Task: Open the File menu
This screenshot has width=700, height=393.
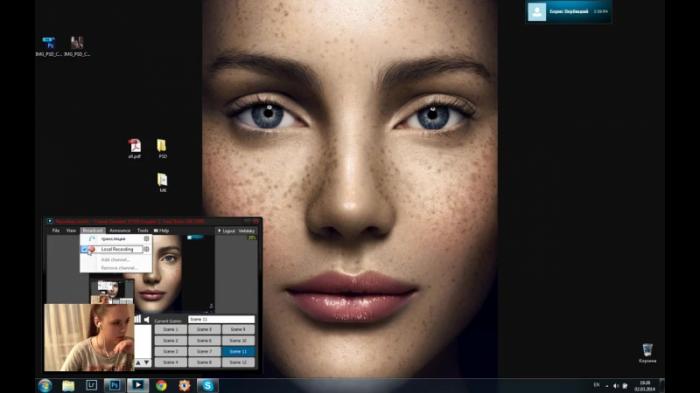Action: pyautogui.click(x=56, y=230)
